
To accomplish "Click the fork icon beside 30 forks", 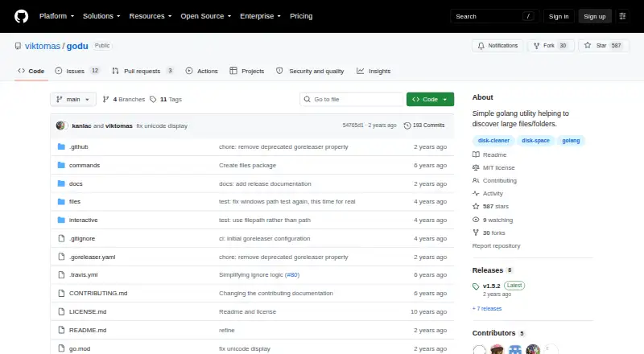I will coord(476,233).
